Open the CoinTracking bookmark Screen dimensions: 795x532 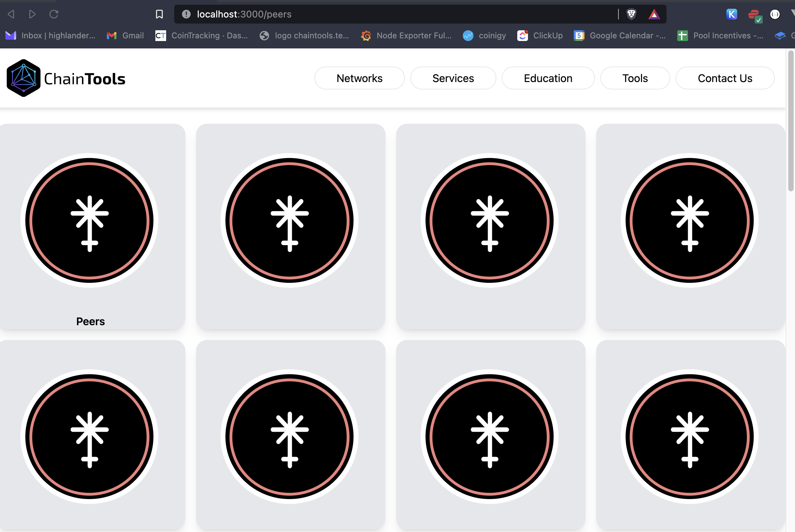pos(201,36)
